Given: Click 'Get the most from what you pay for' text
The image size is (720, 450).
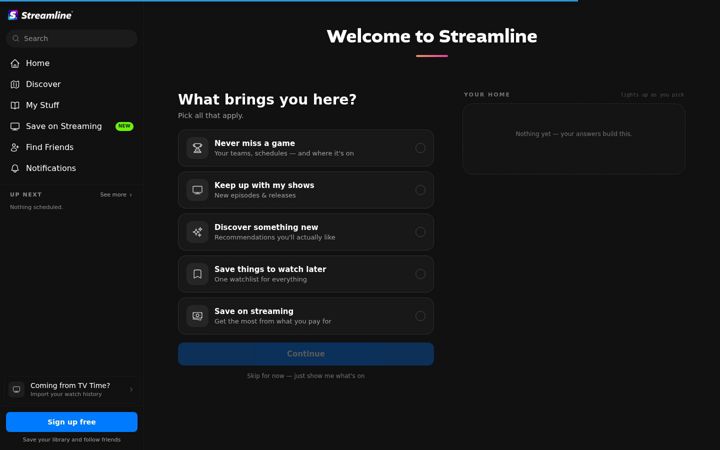Looking at the screenshot, I should pyautogui.click(x=273, y=321).
